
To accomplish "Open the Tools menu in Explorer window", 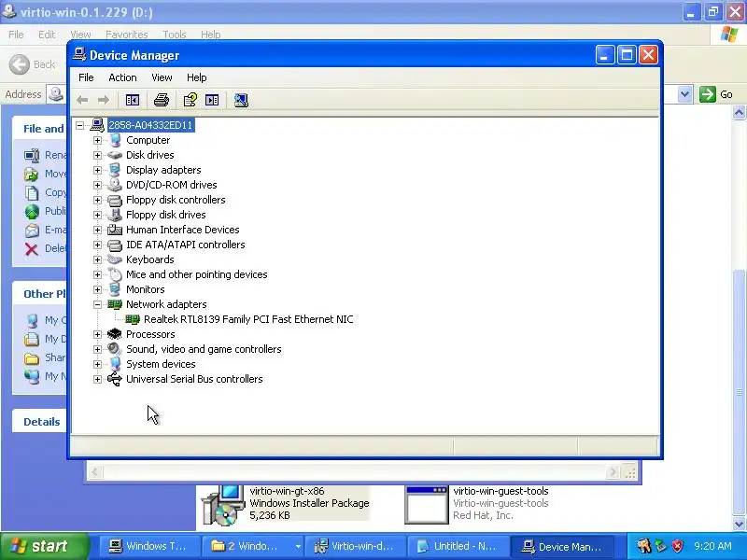I will coord(175,35).
